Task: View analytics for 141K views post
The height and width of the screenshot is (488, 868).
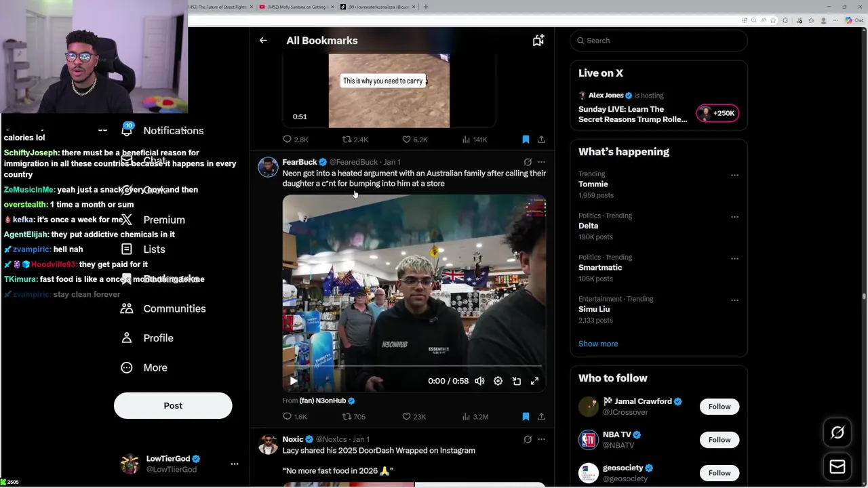Action: click(x=474, y=140)
